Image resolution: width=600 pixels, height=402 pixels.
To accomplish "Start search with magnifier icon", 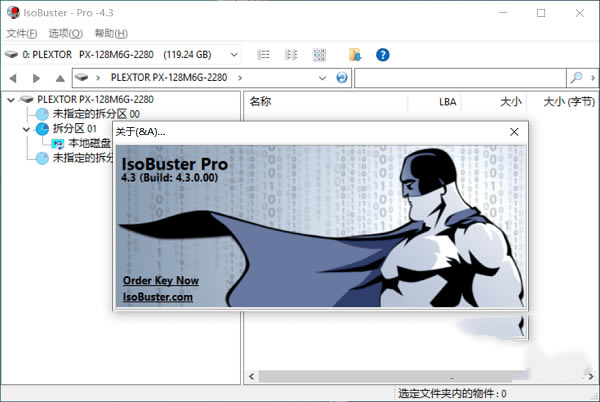I will 576,78.
